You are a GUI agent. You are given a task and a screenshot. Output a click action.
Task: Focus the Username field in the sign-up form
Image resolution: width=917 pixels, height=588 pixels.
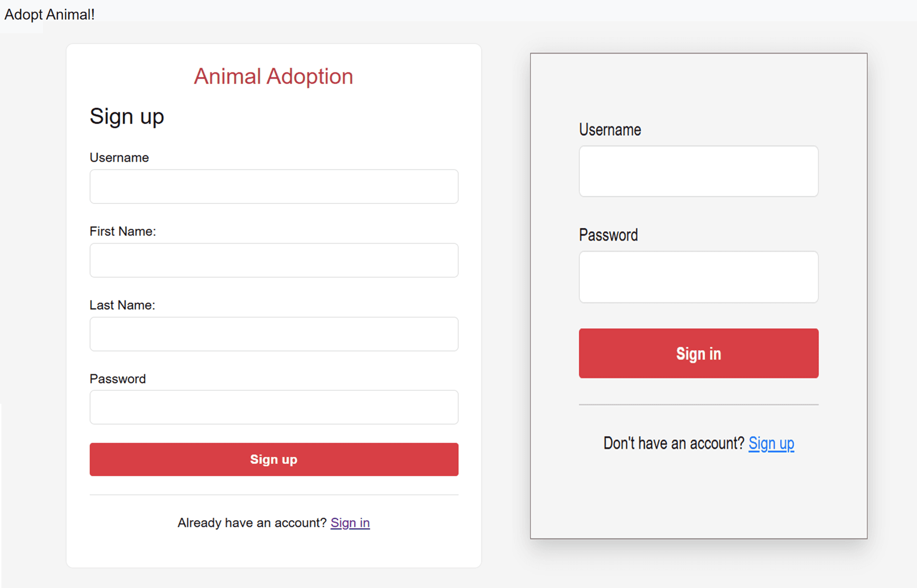(274, 187)
